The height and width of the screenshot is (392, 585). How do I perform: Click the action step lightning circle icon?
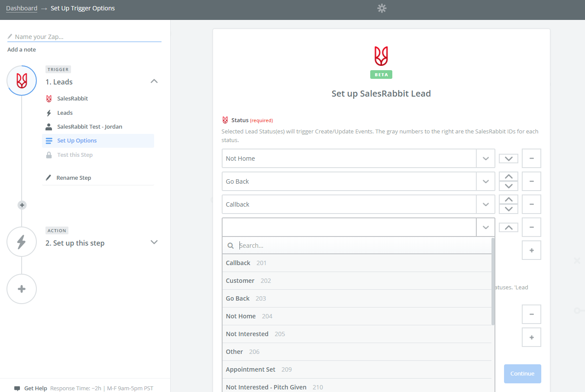[22, 242]
